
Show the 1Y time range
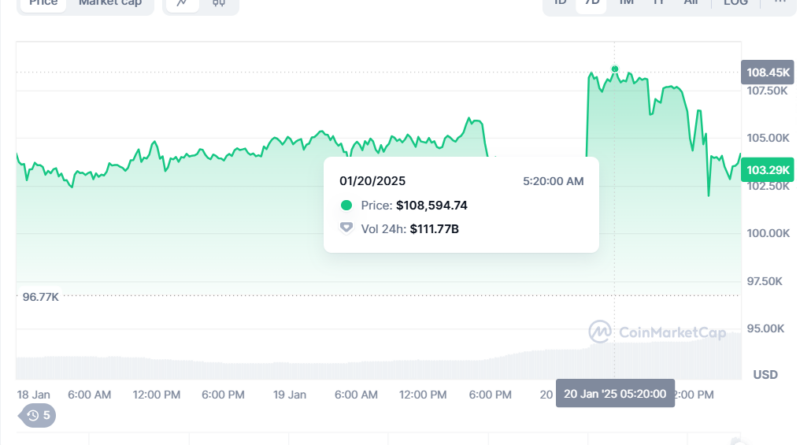(658, 3)
